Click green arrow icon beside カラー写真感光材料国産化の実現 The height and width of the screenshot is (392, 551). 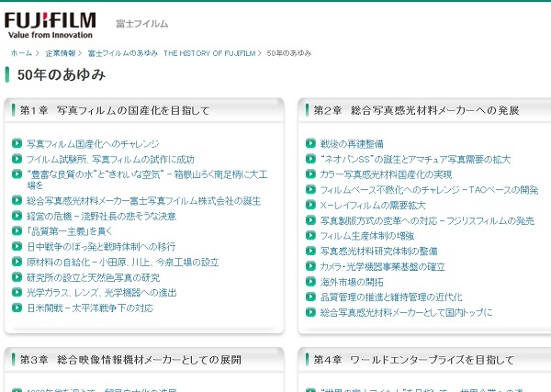310,174
